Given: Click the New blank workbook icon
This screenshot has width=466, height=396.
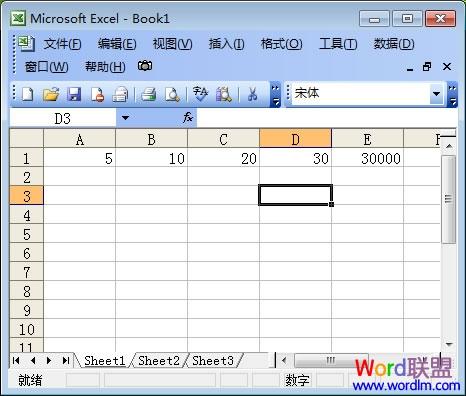Looking at the screenshot, I should tap(27, 94).
